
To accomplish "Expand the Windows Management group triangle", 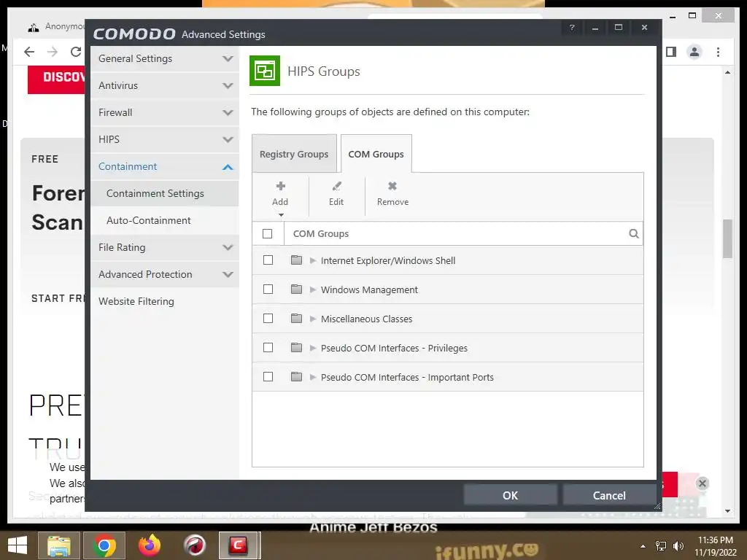I will coord(313,289).
